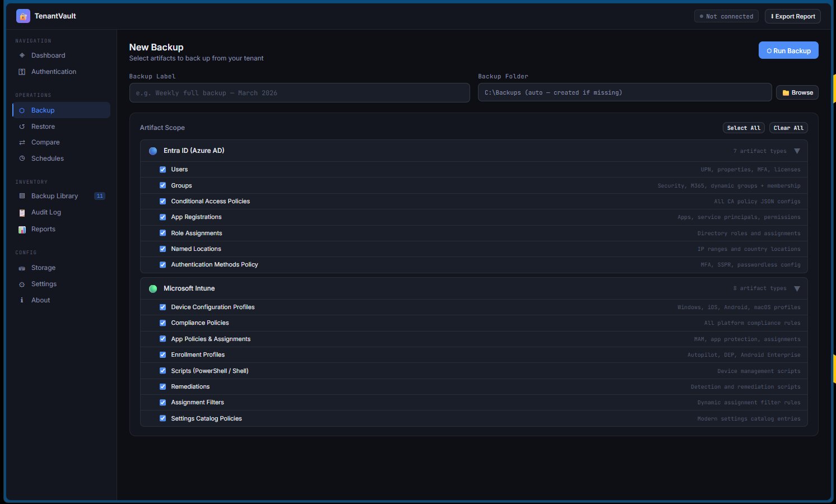
Task: Open the About page
Action: click(x=61, y=300)
